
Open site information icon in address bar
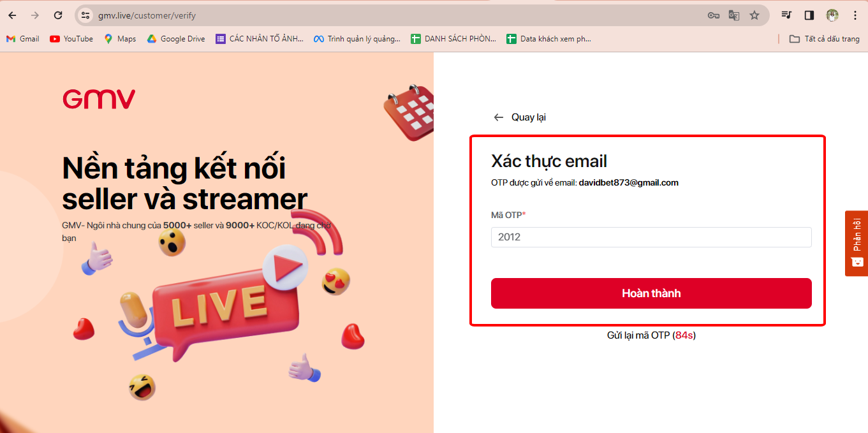pos(85,15)
